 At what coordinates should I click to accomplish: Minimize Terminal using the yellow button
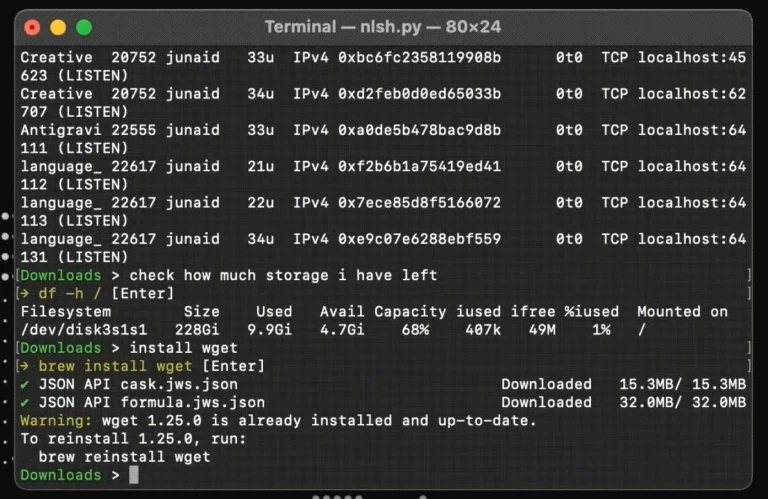coord(58,27)
